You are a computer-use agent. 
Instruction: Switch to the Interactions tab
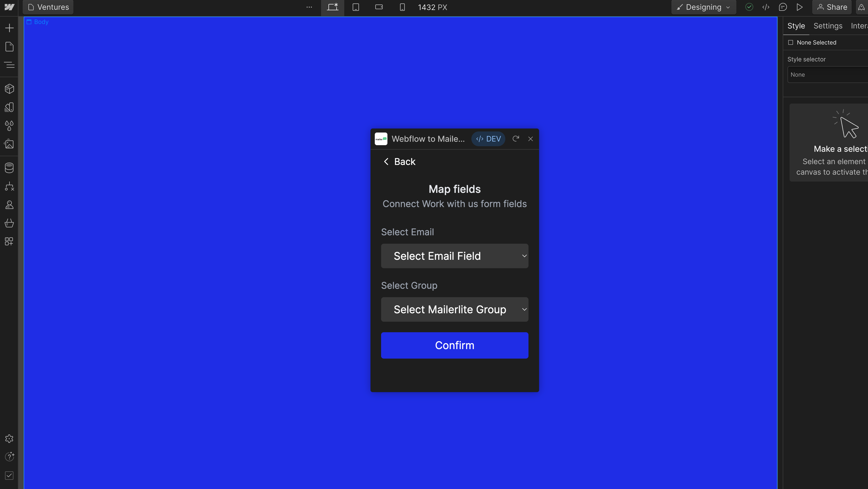coord(859,26)
